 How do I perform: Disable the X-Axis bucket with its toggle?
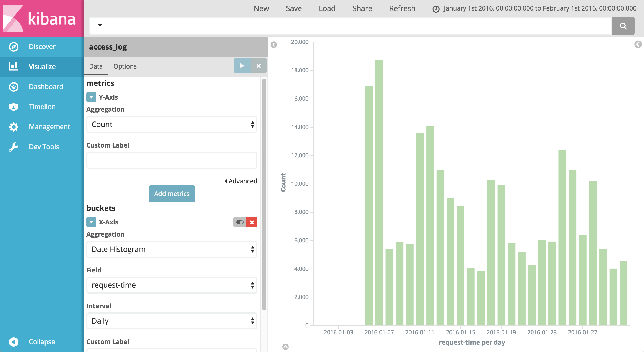coord(239,222)
